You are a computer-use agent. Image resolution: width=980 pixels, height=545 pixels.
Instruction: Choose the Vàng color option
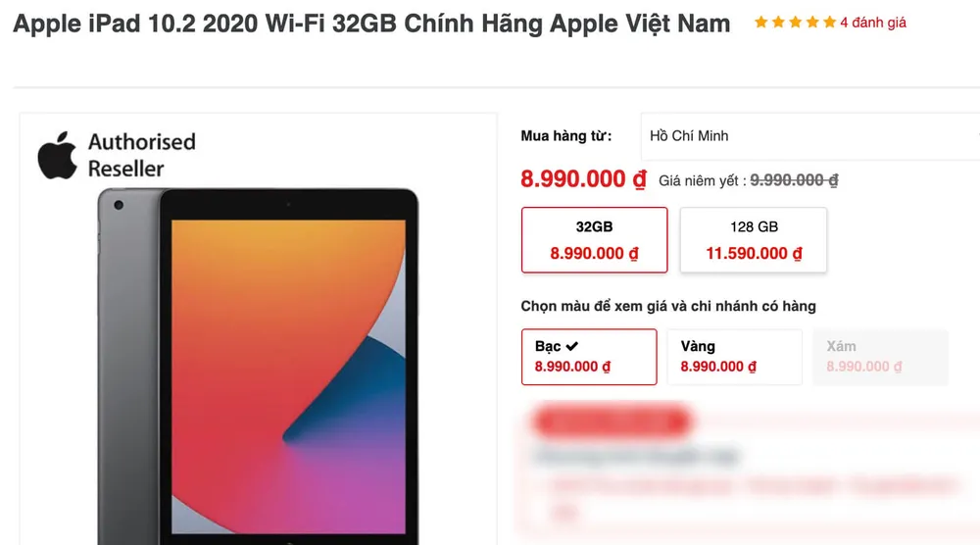pos(734,357)
